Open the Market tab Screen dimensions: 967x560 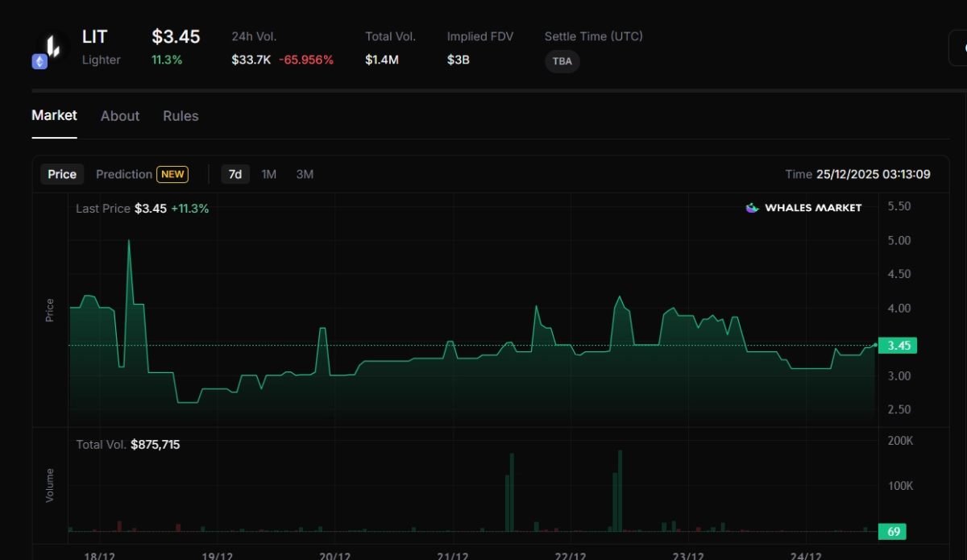coord(54,115)
